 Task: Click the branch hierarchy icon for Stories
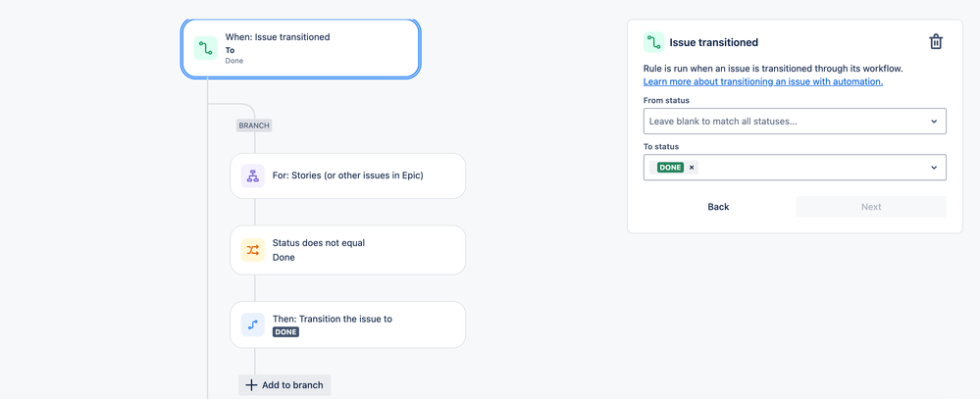click(x=253, y=175)
